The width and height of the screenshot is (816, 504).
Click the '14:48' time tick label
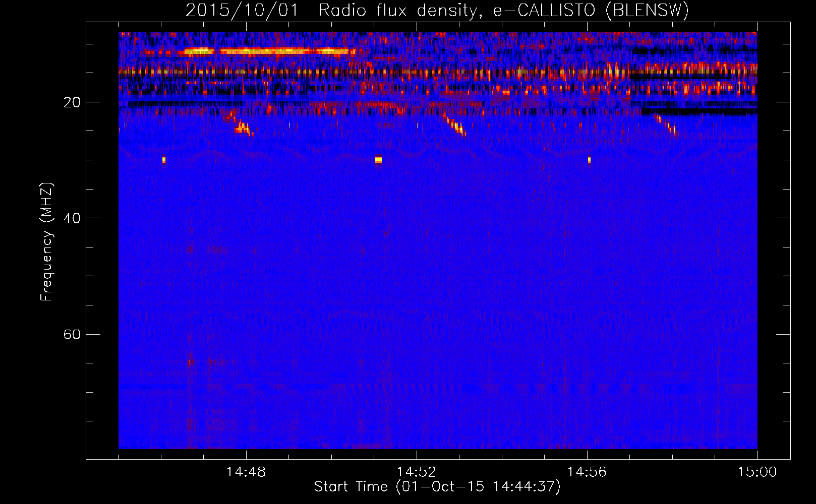(x=246, y=472)
